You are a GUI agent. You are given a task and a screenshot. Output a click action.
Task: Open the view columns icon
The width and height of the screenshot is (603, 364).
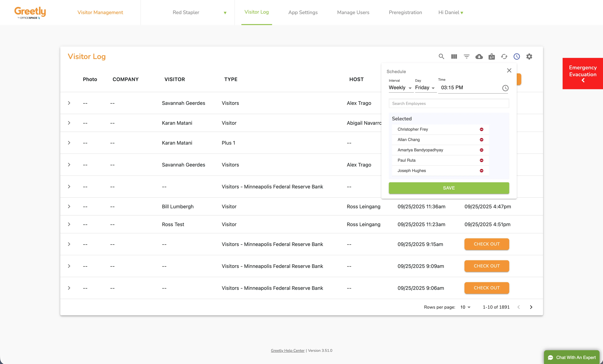tap(454, 56)
